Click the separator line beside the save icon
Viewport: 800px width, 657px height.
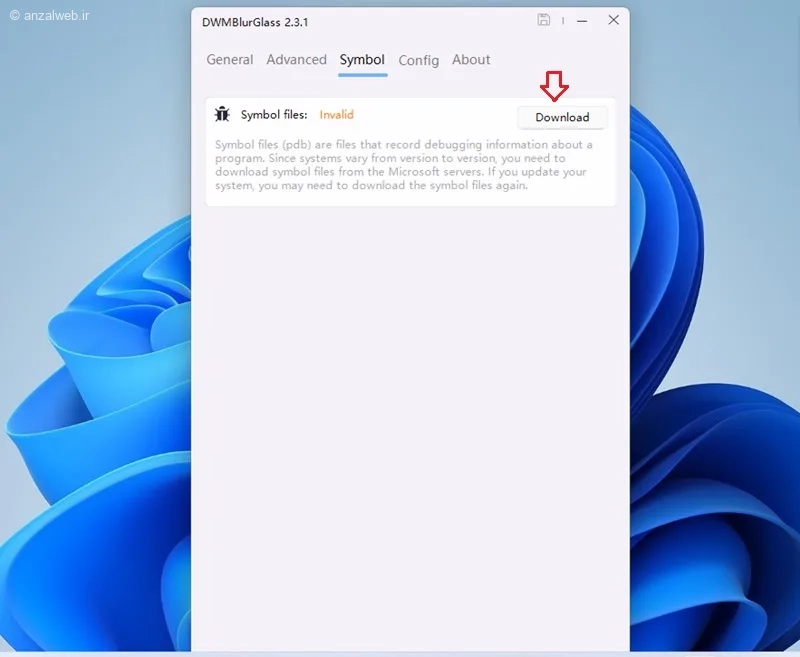tap(563, 20)
